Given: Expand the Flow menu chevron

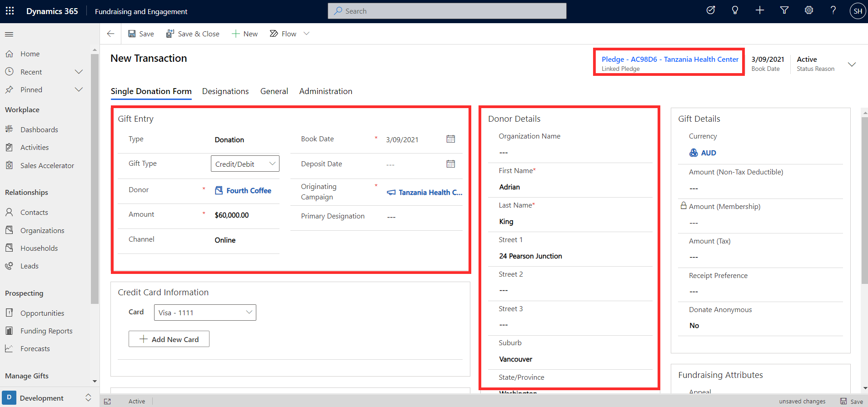Looking at the screenshot, I should coord(306,34).
